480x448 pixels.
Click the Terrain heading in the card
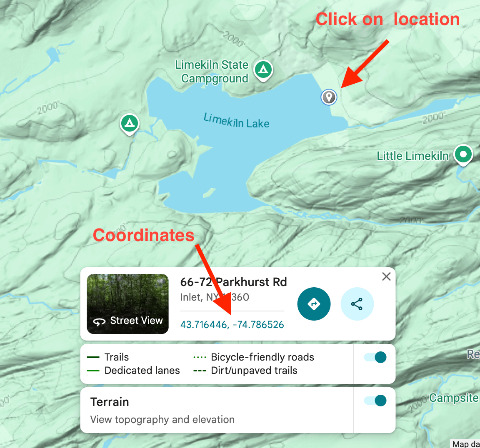pyautogui.click(x=110, y=402)
